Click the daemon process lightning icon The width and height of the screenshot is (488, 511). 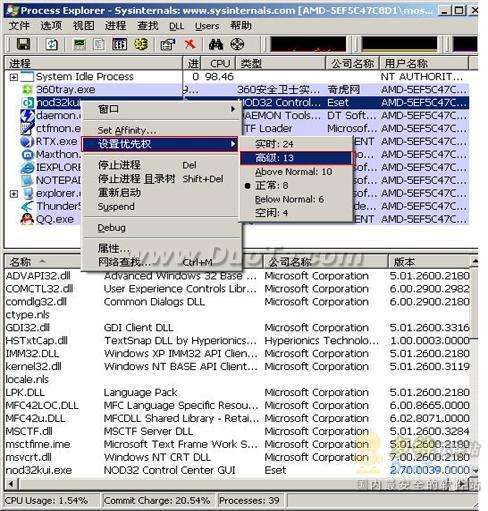coord(27,116)
